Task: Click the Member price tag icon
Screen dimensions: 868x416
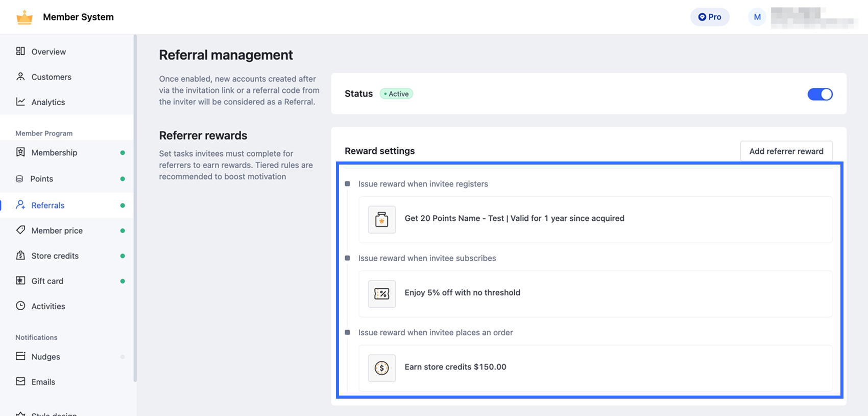Action: coord(20,230)
